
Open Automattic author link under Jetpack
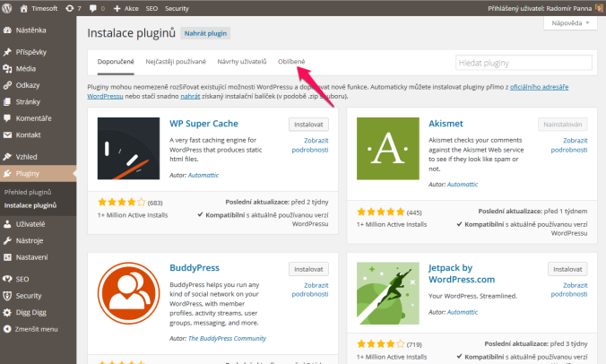click(x=463, y=312)
